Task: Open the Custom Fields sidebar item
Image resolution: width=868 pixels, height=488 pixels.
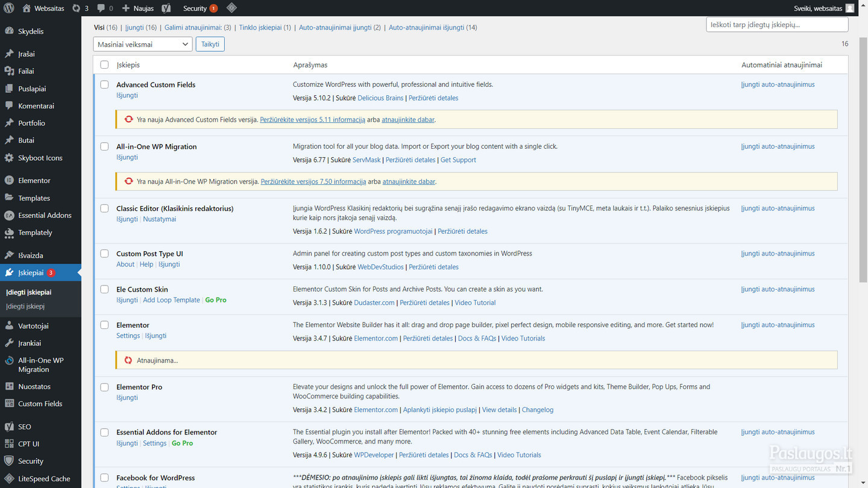Action: click(40, 404)
